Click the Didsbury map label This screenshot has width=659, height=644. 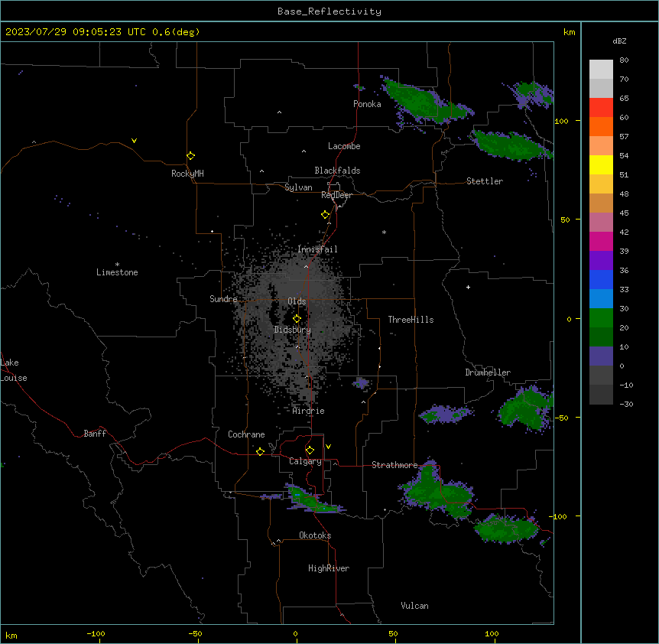click(x=293, y=330)
